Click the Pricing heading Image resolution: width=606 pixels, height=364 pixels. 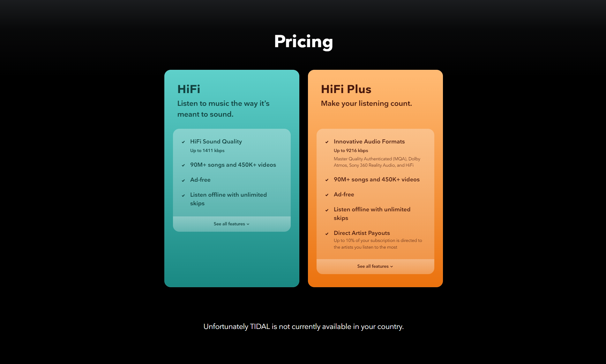point(303,41)
